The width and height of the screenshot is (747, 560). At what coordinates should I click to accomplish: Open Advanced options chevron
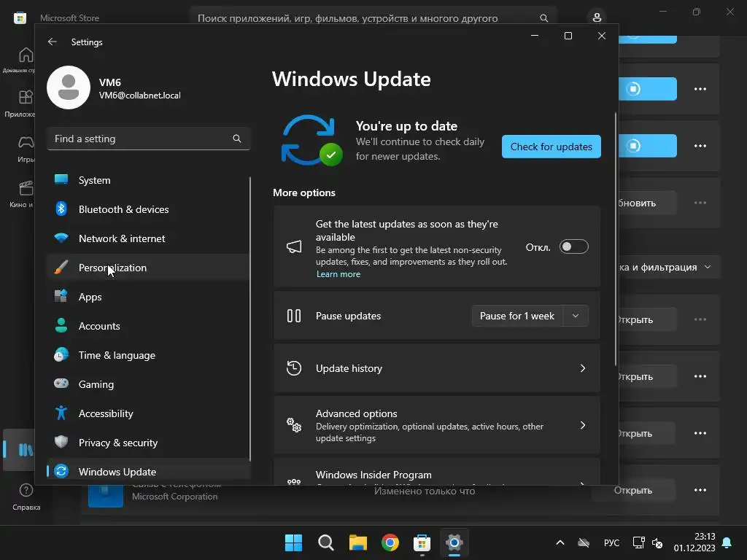click(583, 425)
